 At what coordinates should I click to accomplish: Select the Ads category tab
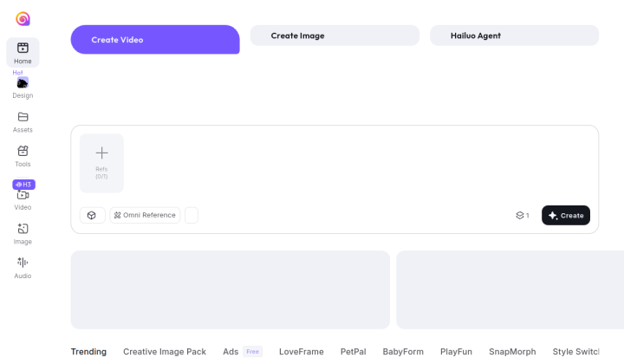[x=231, y=352]
